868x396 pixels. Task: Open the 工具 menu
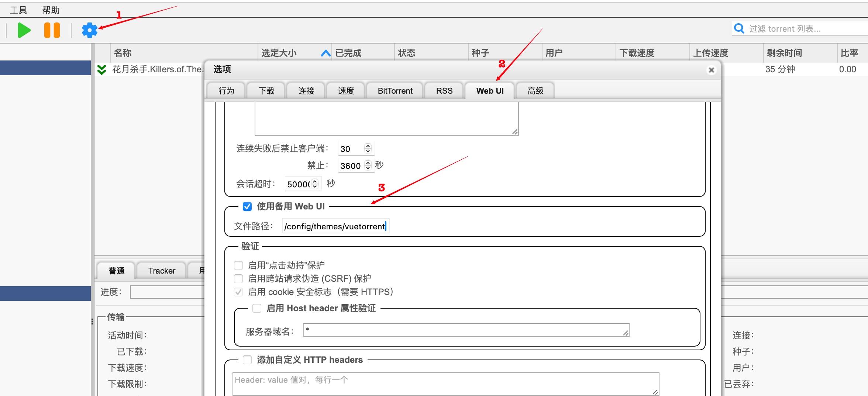[18, 10]
